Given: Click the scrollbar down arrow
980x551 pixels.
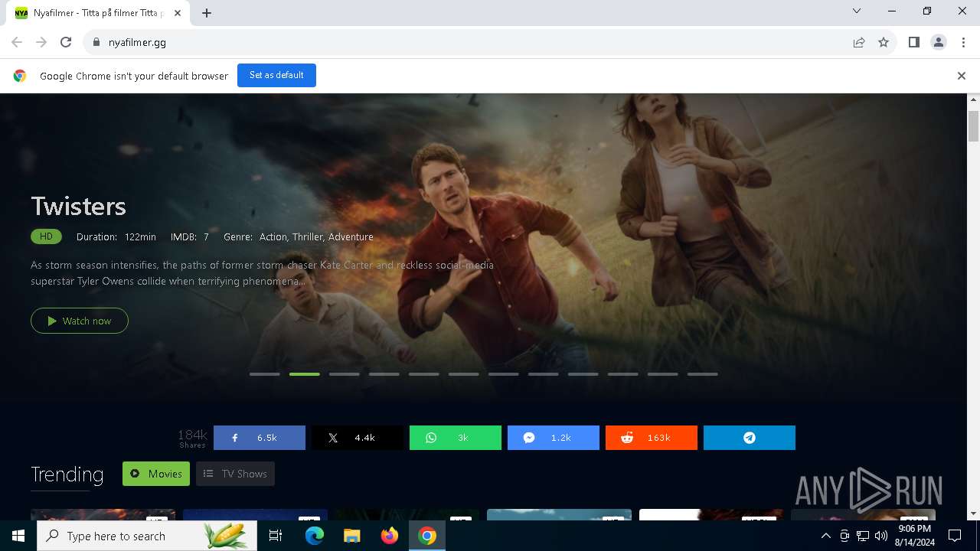Looking at the screenshot, I should pyautogui.click(x=974, y=514).
